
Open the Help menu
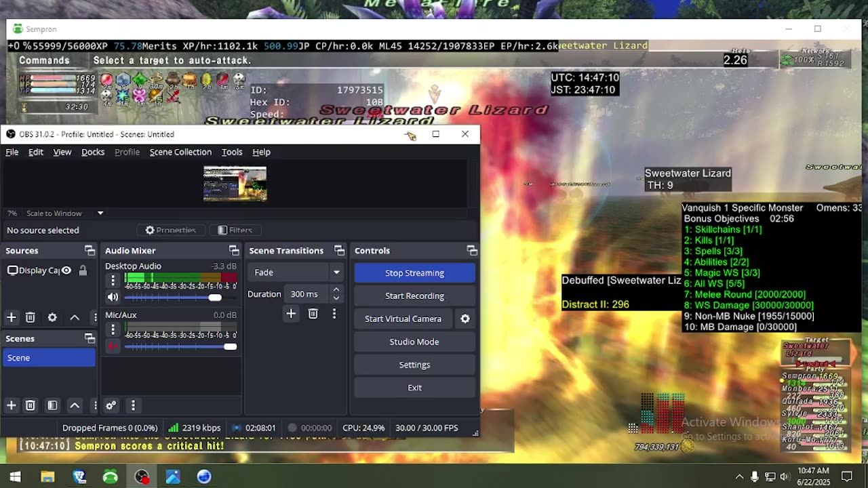261,152
